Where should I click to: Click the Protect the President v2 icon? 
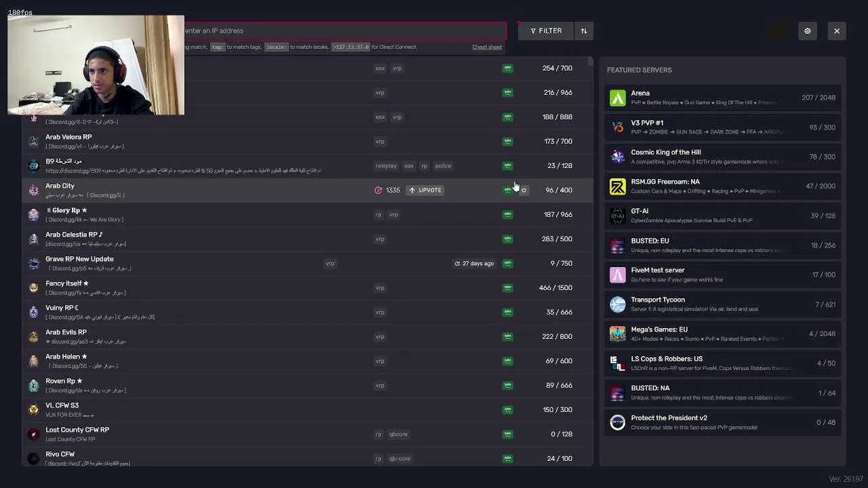[618, 422]
